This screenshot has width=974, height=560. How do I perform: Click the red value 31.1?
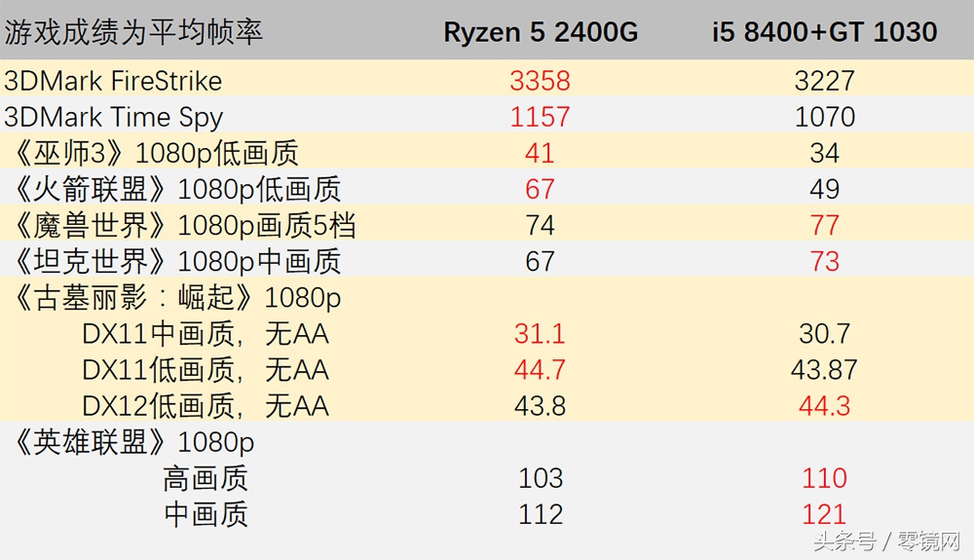[x=540, y=334]
